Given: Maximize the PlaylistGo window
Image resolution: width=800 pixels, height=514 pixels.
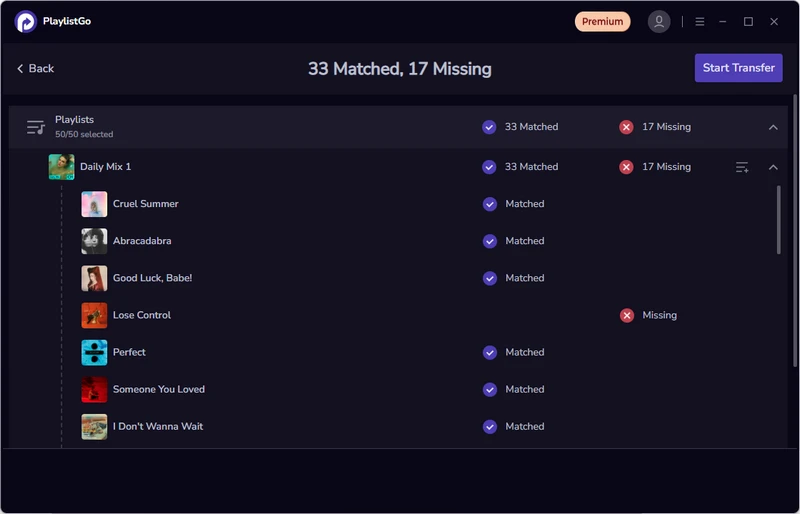Looking at the screenshot, I should pyautogui.click(x=748, y=21).
